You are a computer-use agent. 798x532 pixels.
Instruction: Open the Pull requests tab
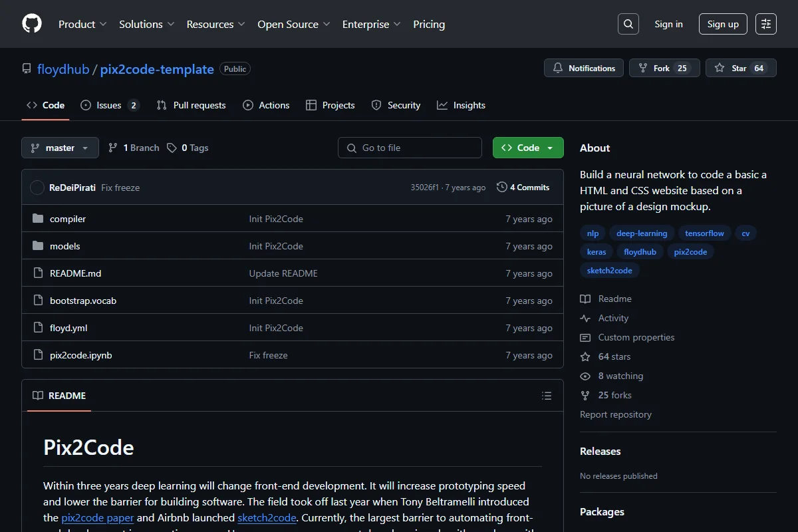(192, 105)
